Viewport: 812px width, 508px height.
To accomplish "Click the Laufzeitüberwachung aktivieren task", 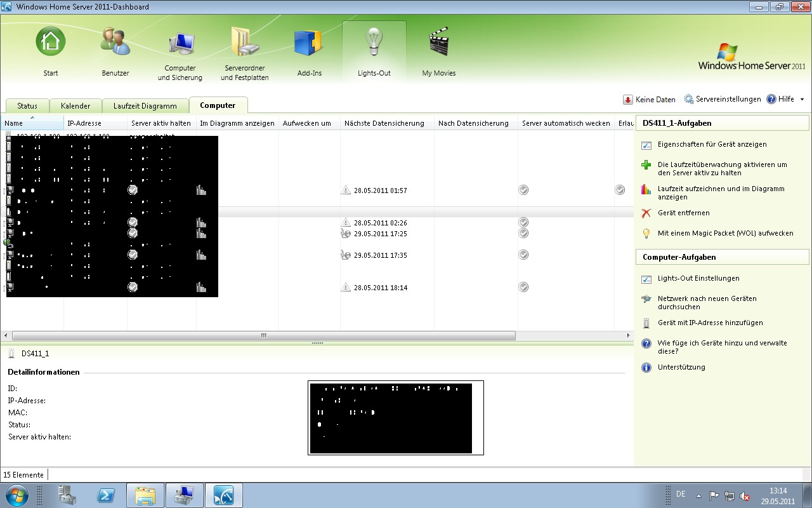I will point(722,168).
